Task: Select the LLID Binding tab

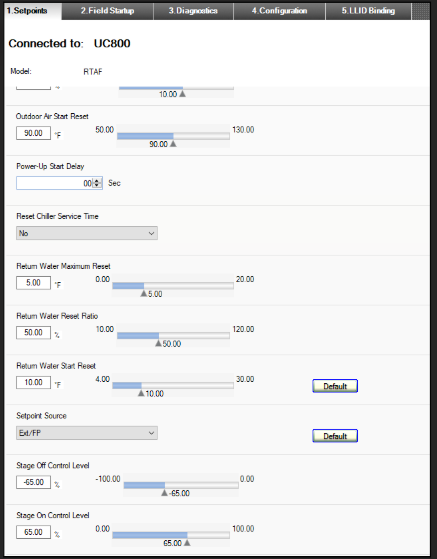Action: tap(368, 11)
